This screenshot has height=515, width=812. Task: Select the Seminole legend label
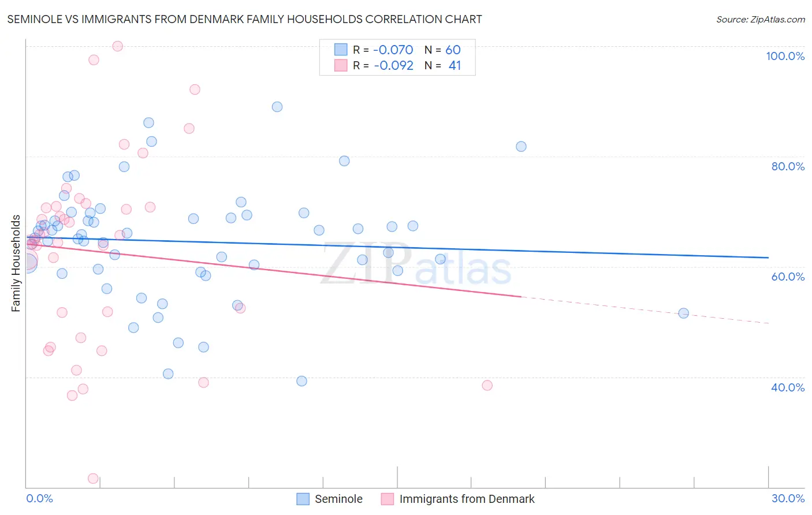pyautogui.click(x=338, y=499)
